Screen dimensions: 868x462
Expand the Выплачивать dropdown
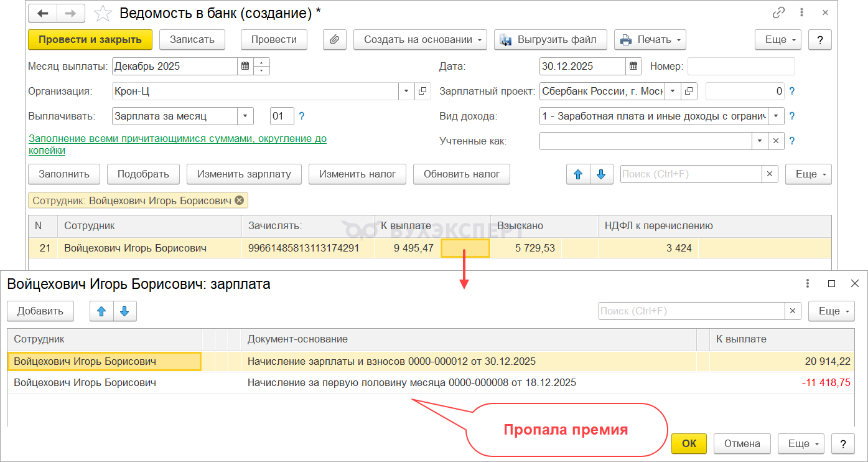tap(245, 116)
